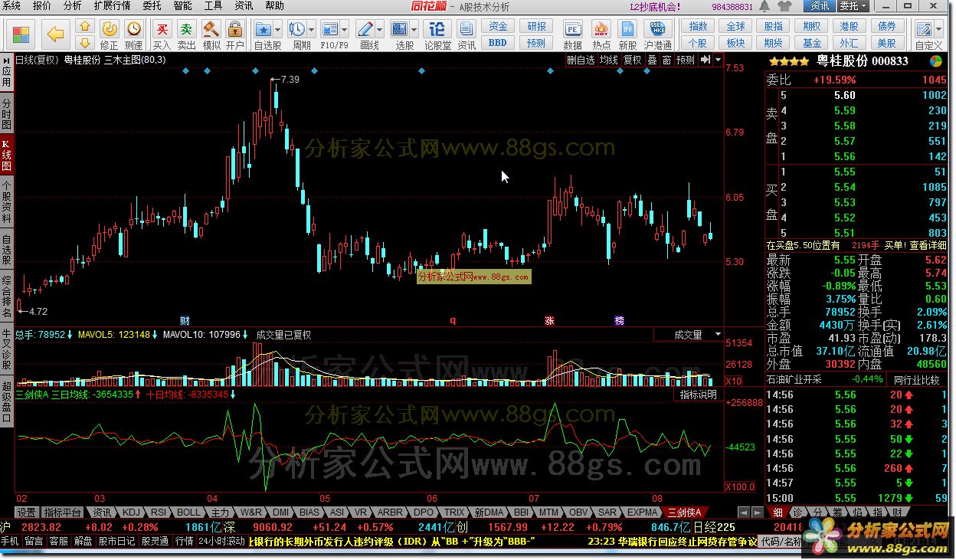956x560 pixels.
Task: Click the 财 marker on the timeline
Action: coord(185,320)
